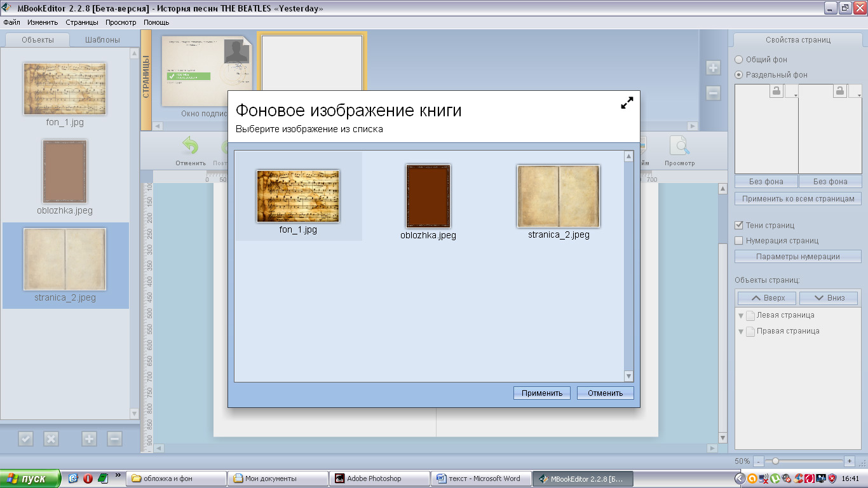Click the uTorrent tray icon
Image resolution: width=868 pixels, height=488 pixels.
pos(775,478)
